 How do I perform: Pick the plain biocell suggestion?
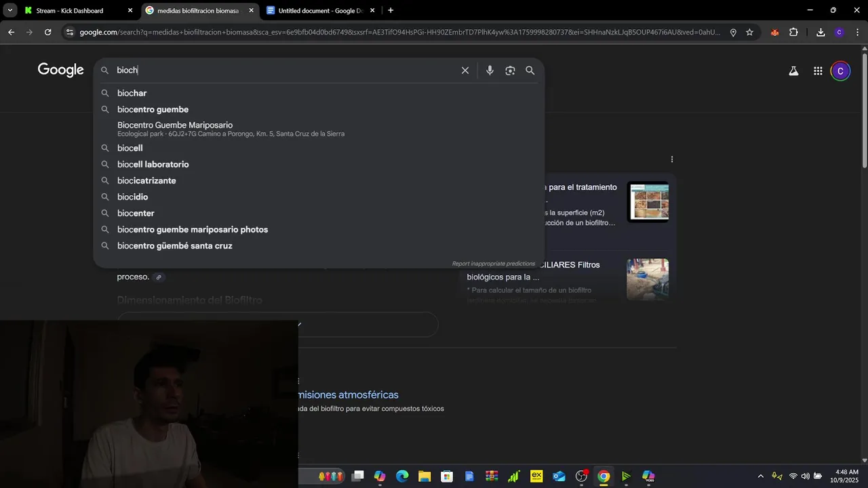pos(319,148)
